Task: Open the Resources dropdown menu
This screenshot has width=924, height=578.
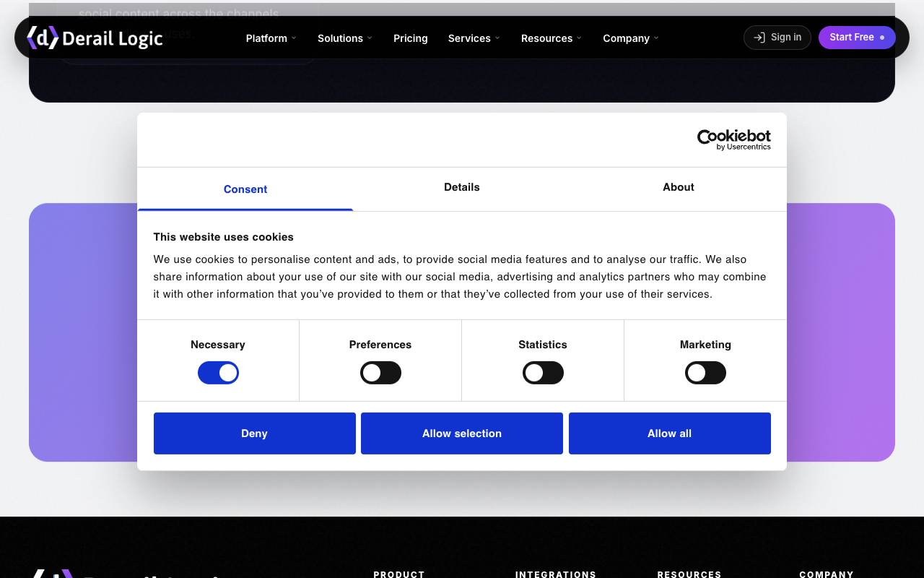Action: coord(552,38)
